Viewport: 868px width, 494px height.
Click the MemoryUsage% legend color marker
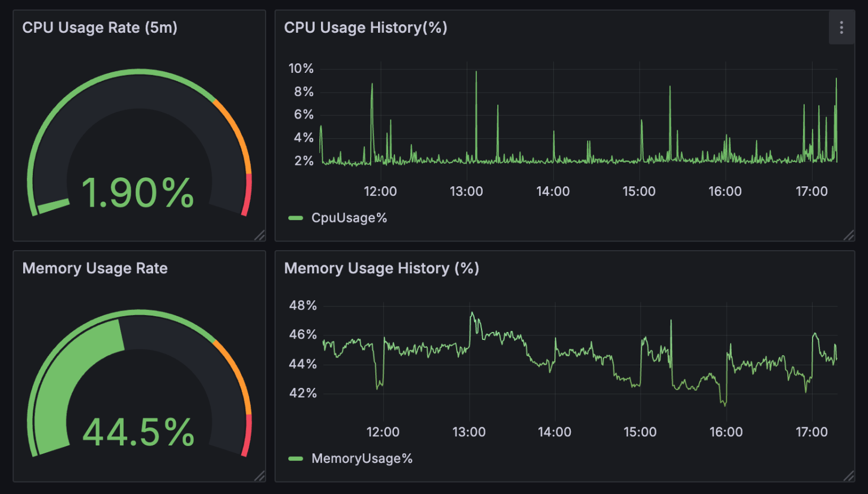[296, 458]
